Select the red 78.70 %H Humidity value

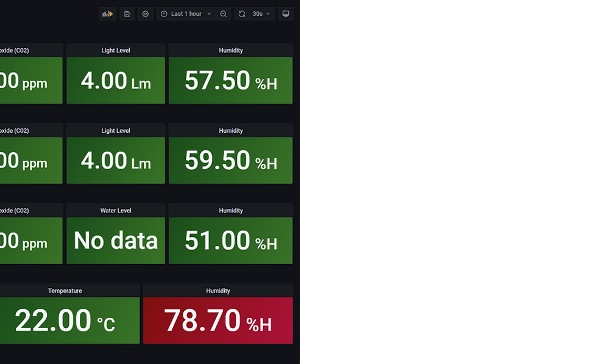(x=218, y=321)
